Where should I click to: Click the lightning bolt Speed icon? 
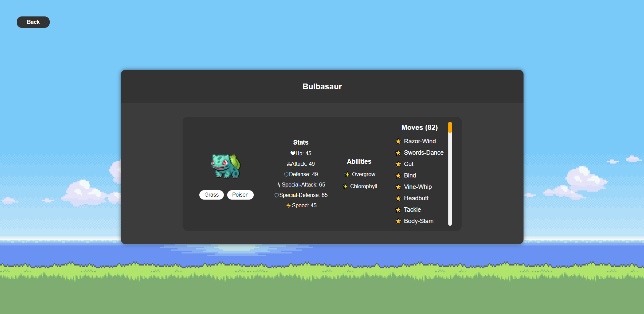(289, 205)
